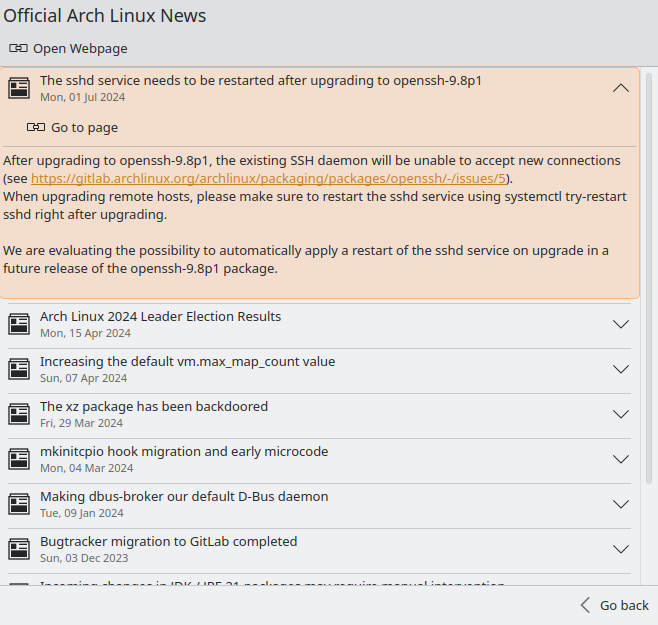This screenshot has width=658, height=625.
Task: Go to page for sshd article
Action: pyautogui.click(x=73, y=128)
